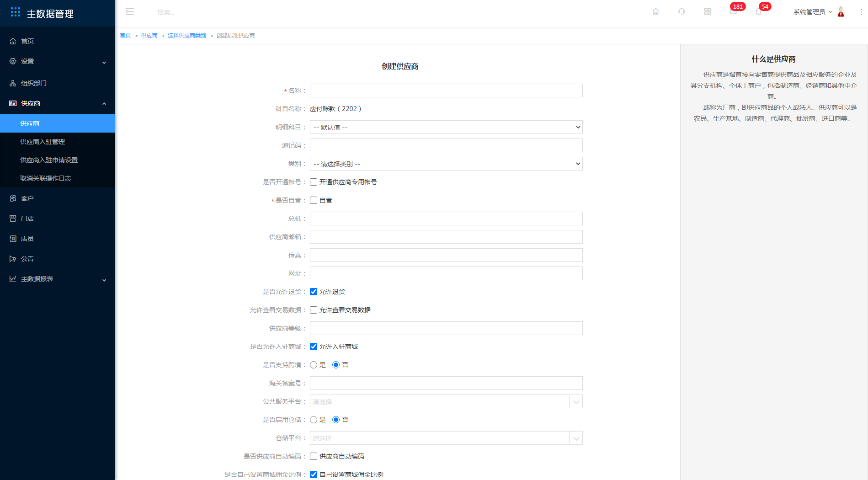Tick 开通供应商专用帐号 checkbox
Viewport: 868px width, 480px height.
pyautogui.click(x=314, y=182)
